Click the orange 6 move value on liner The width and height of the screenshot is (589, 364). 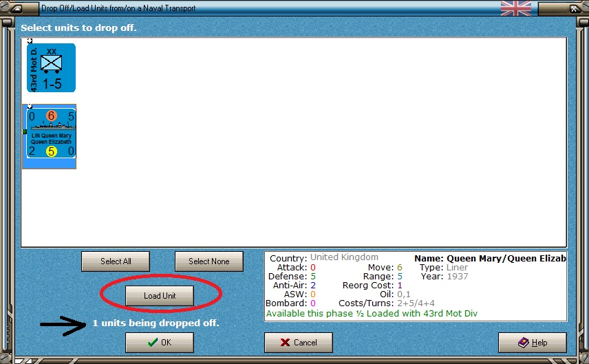click(x=51, y=116)
